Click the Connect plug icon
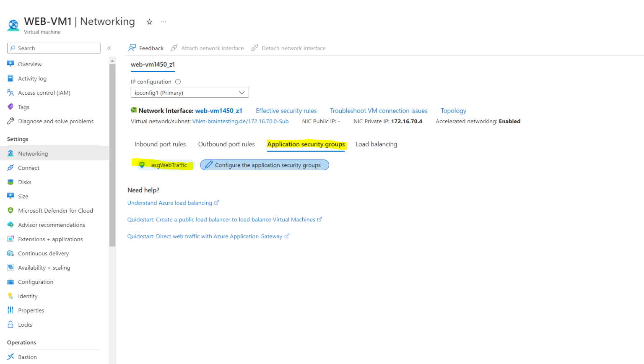This screenshot has height=364, width=644. click(10, 168)
